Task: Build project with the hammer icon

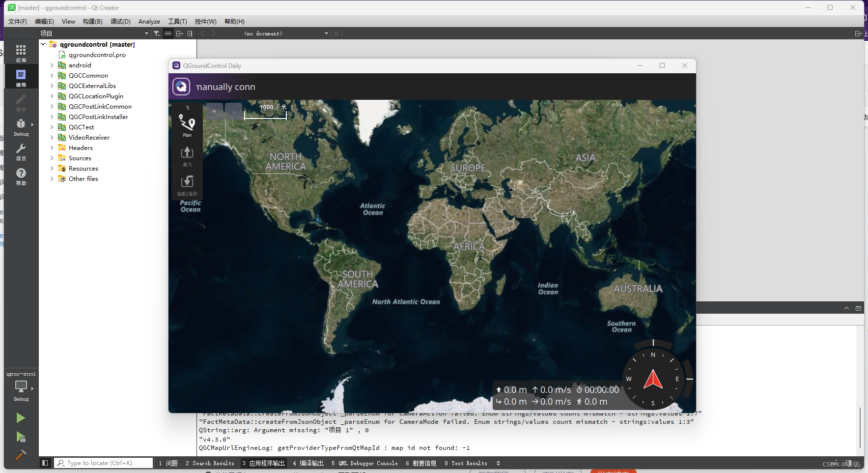Action: click(x=21, y=455)
